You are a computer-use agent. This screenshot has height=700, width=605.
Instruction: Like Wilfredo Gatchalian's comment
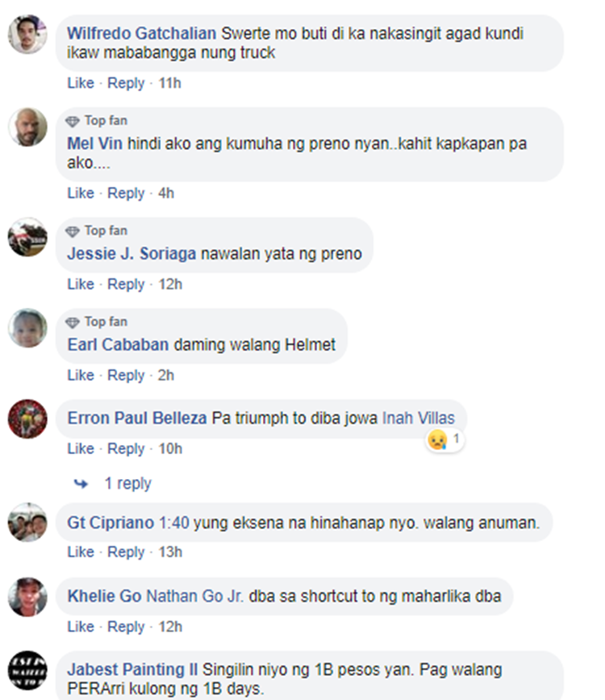point(81,83)
